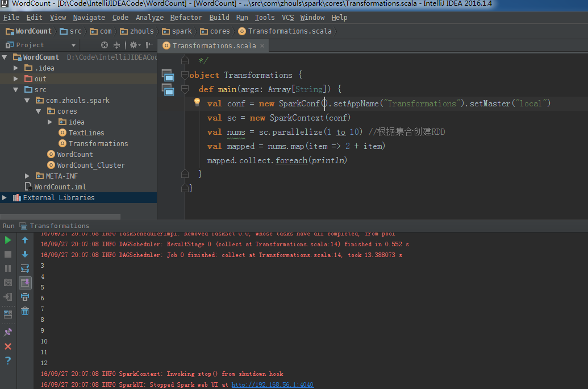The image size is (588, 389).
Task: Click the Stop process square icon
Action: click(x=7, y=254)
